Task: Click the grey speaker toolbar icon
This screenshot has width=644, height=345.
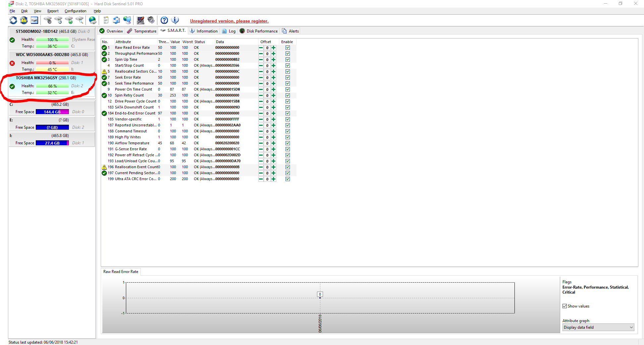Action: [x=151, y=21]
